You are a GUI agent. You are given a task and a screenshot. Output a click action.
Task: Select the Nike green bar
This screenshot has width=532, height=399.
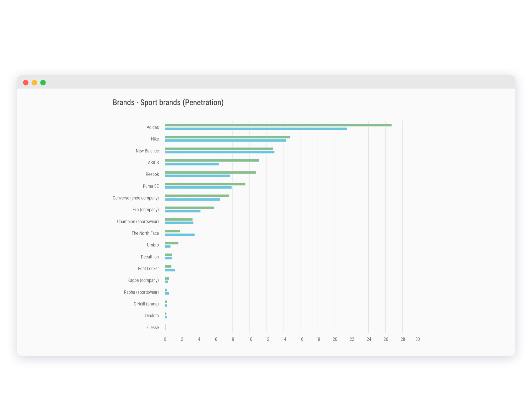point(228,137)
